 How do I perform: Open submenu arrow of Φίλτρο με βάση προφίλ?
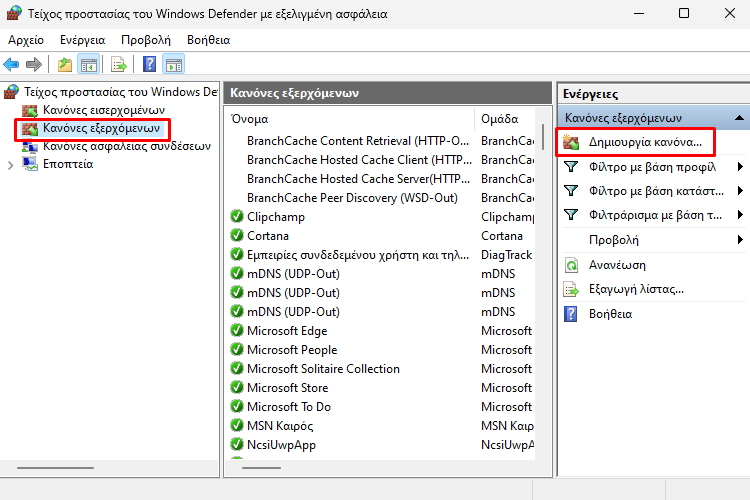[x=740, y=167]
